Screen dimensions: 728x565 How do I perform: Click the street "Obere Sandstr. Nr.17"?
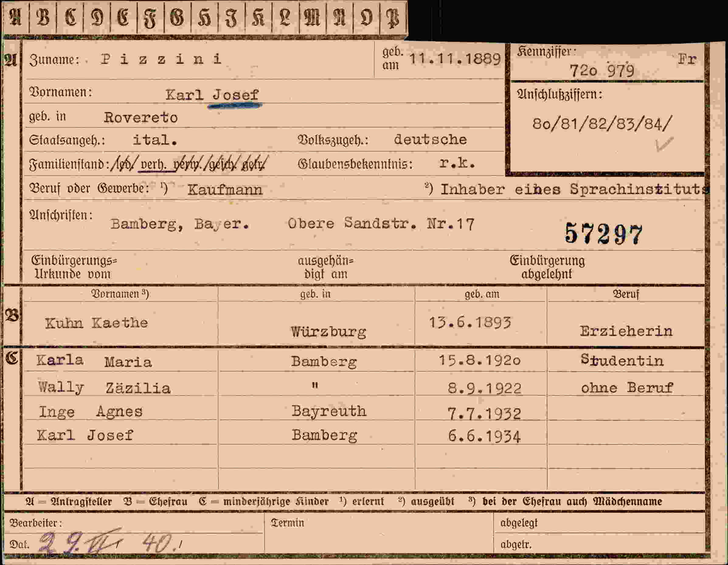(x=381, y=223)
